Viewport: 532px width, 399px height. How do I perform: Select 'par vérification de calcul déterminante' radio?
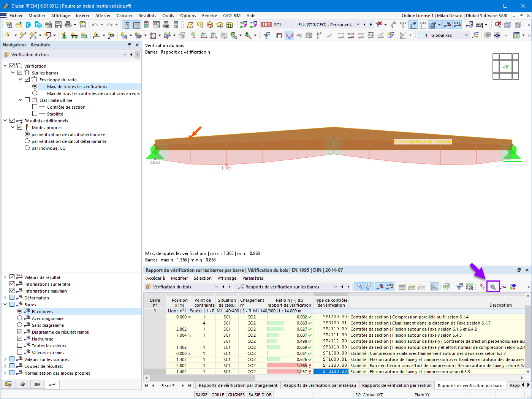pyautogui.click(x=27, y=141)
